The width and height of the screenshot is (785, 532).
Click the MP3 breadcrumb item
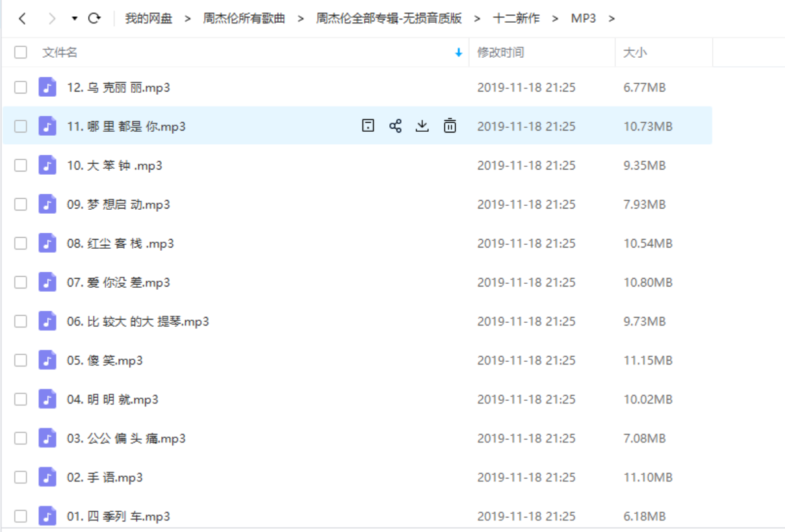[x=584, y=18]
